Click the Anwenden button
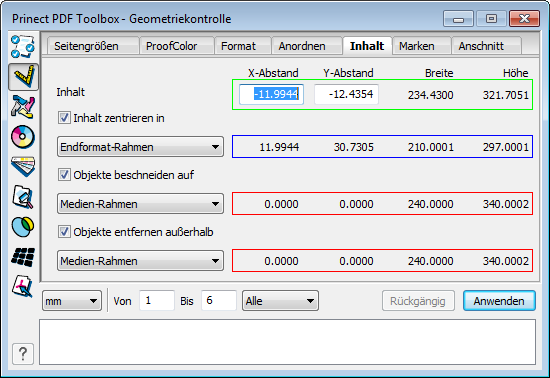Viewport: 550px width, 378px height. pyautogui.click(x=499, y=301)
